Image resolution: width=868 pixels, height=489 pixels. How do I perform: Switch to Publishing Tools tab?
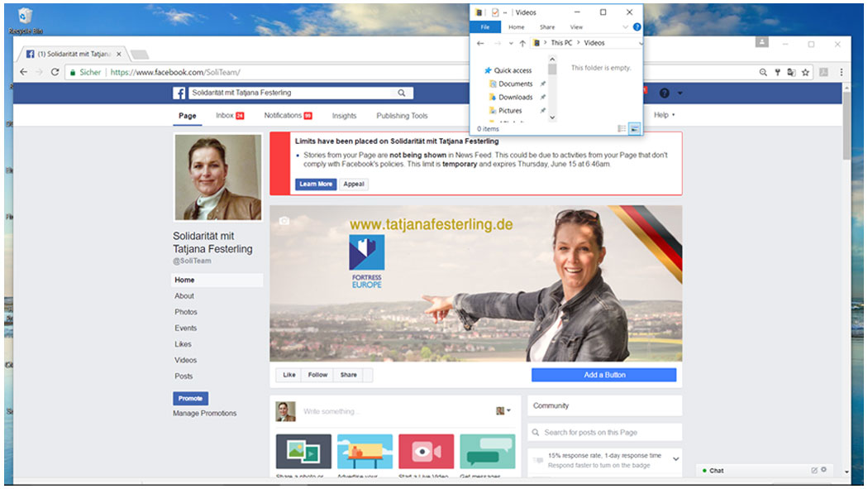[402, 116]
